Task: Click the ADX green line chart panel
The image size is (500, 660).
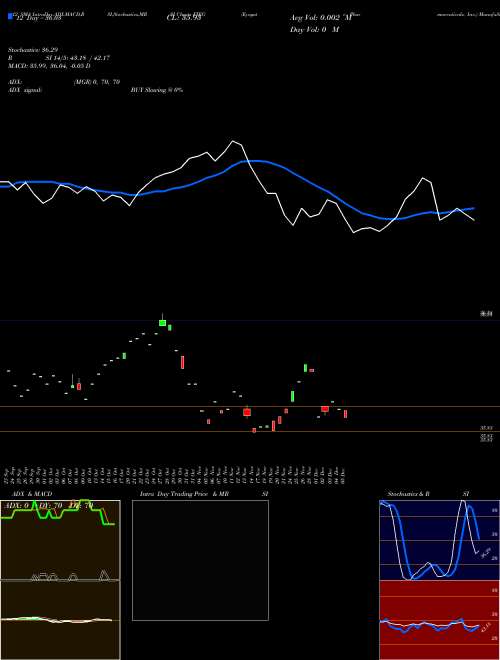Action: coord(60,540)
